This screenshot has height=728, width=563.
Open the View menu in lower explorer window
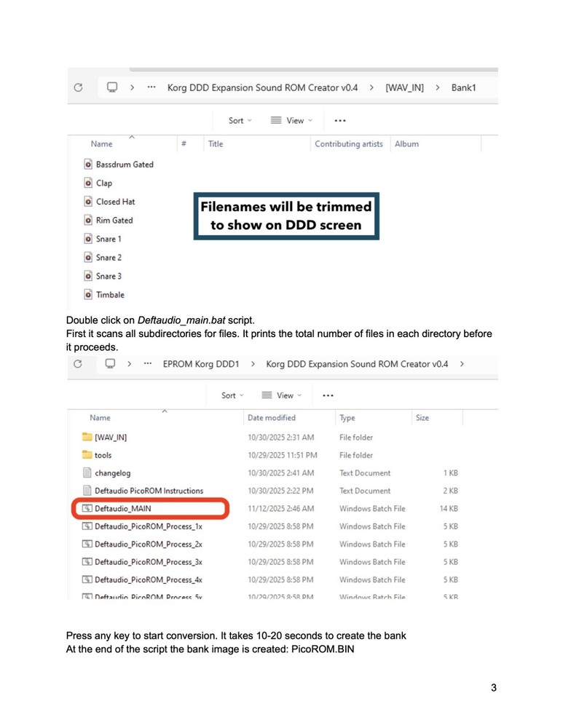(284, 395)
